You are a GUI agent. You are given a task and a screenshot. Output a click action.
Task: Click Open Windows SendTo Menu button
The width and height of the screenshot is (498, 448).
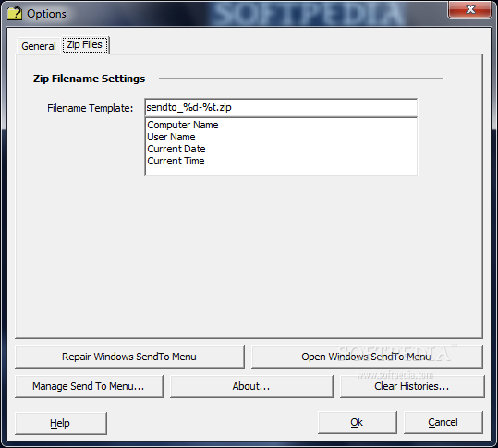click(x=367, y=357)
